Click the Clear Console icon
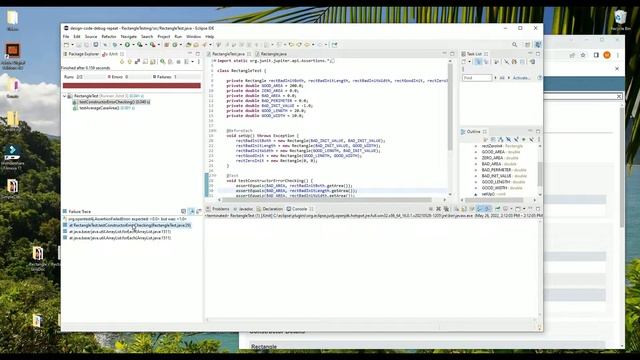The height and width of the screenshot is (360, 640). point(457,209)
